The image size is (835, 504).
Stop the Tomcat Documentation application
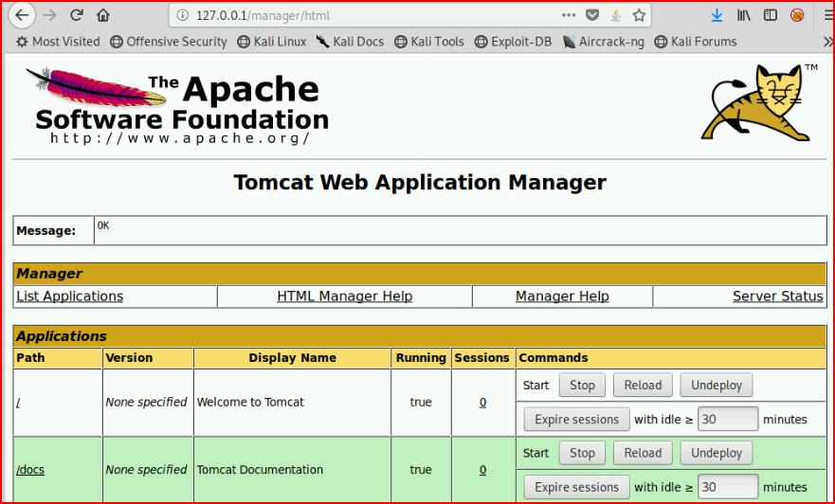tap(582, 453)
